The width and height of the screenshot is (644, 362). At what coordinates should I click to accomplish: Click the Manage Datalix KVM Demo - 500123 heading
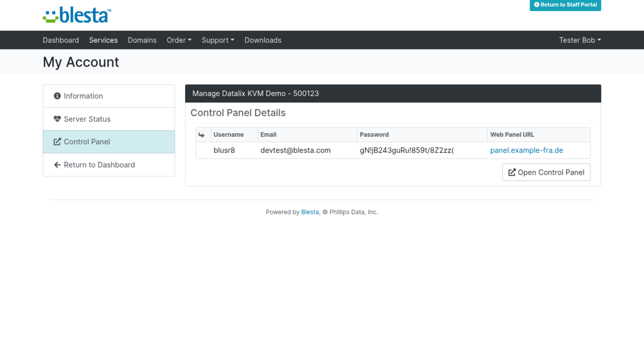(256, 94)
